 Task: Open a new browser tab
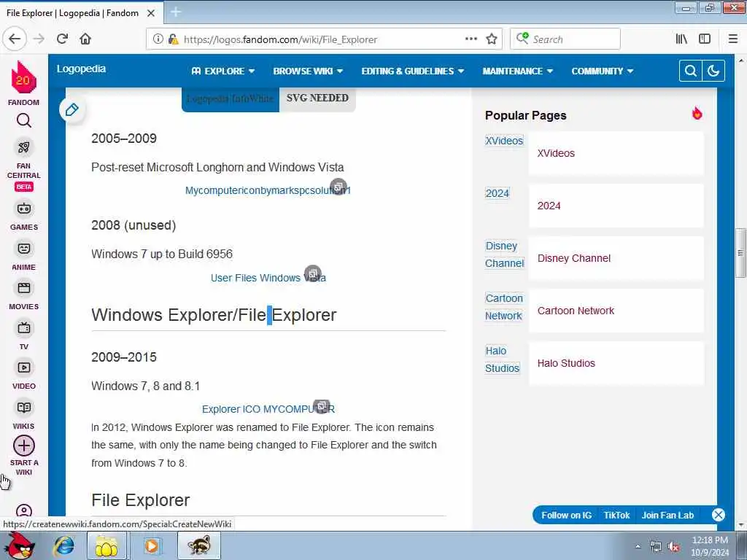(175, 12)
